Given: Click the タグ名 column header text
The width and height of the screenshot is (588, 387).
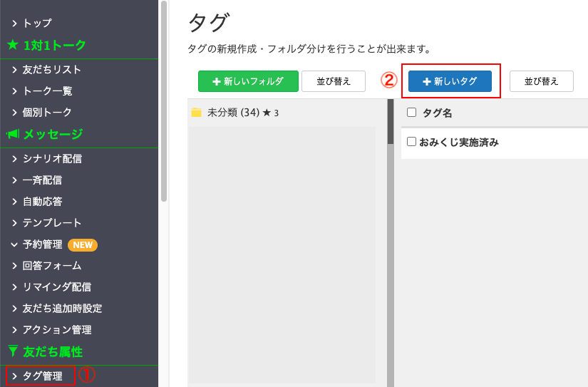Looking at the screenshot, I should pyautogui.click(x=437, y=113).
